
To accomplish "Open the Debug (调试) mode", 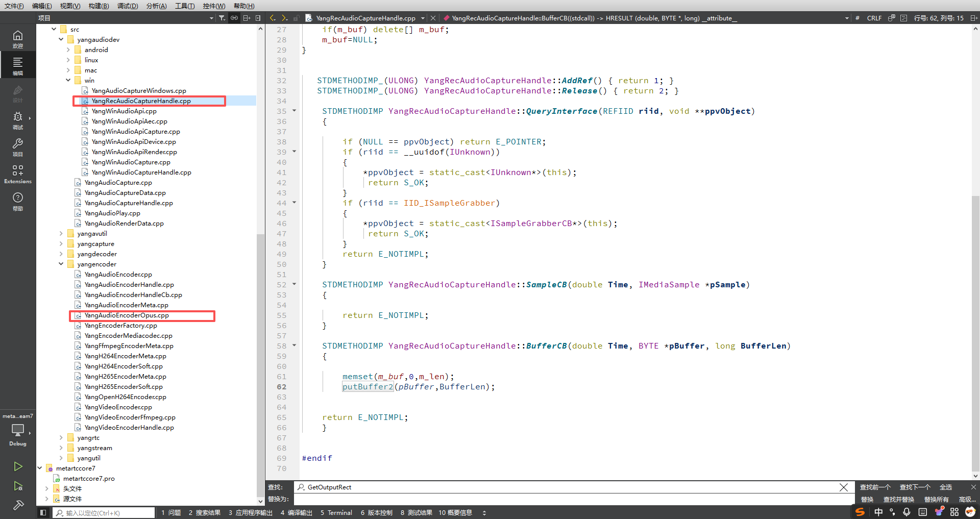I will (18, 120).
